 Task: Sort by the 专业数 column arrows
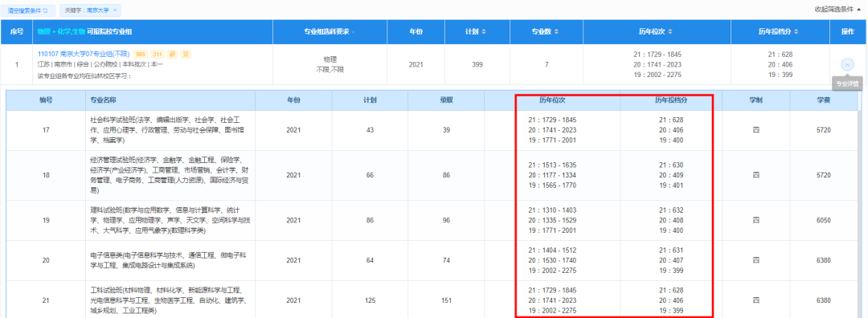[x=558, y=32]
